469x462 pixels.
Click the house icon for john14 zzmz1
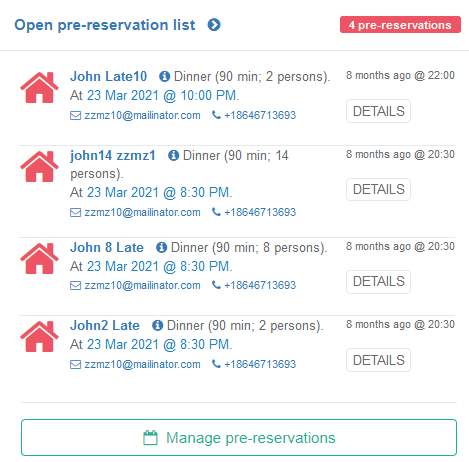(x=39, y=166)
